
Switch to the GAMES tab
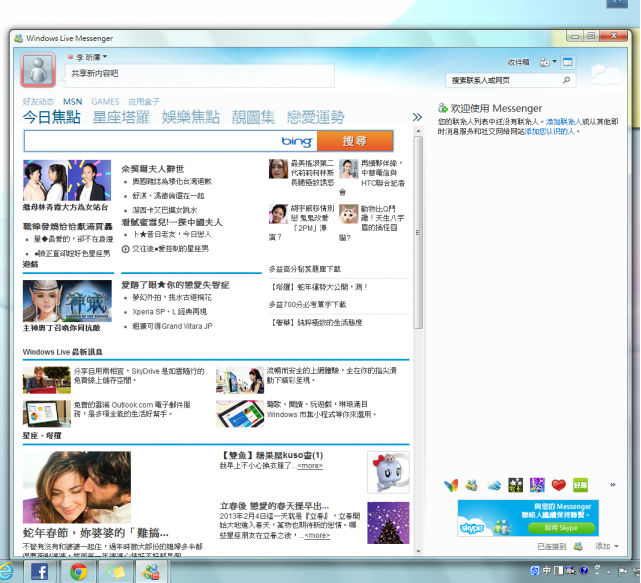(105, 102)
